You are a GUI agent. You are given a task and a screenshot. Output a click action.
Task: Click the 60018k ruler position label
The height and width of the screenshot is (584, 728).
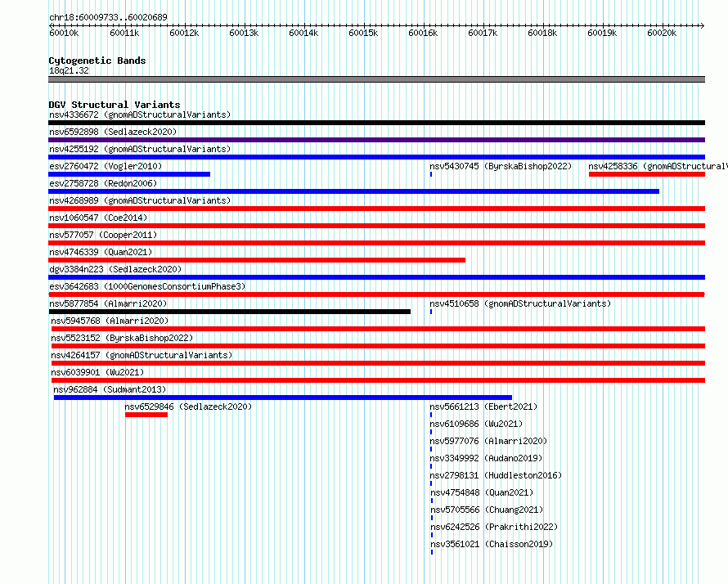coord(542,33)
